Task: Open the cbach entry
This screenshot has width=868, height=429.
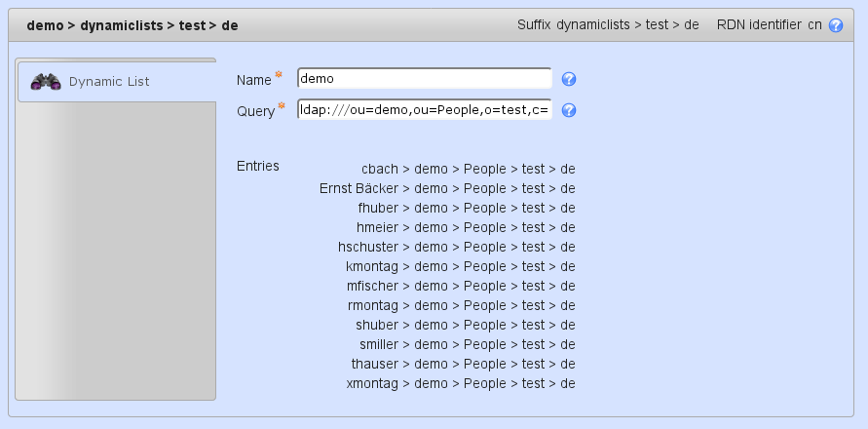Action: point(468,169)
